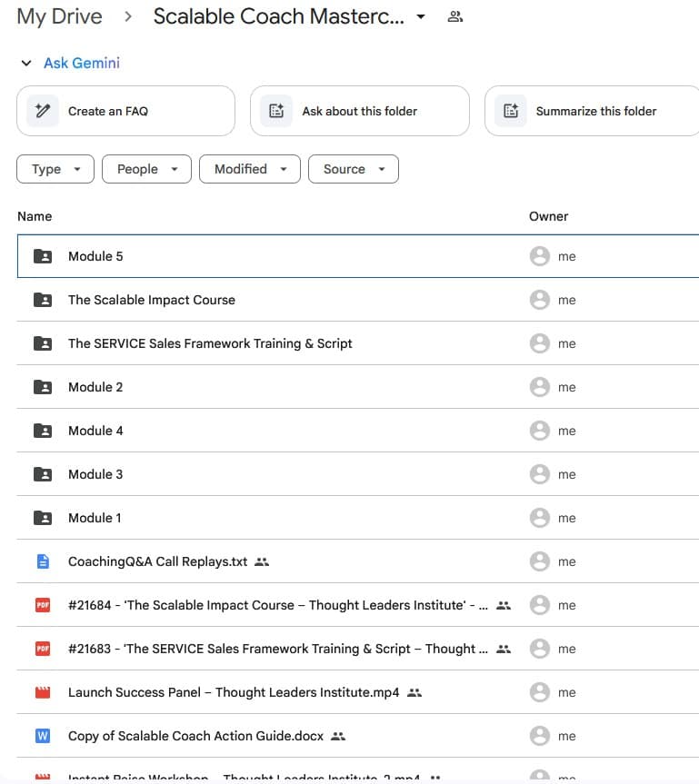Click the Create an FAQ button

[x=125, y=111]
